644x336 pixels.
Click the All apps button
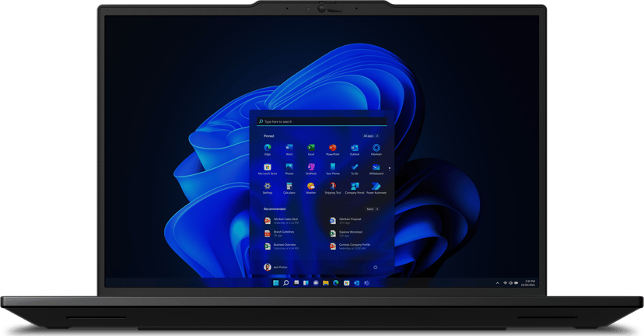point(370,136)
